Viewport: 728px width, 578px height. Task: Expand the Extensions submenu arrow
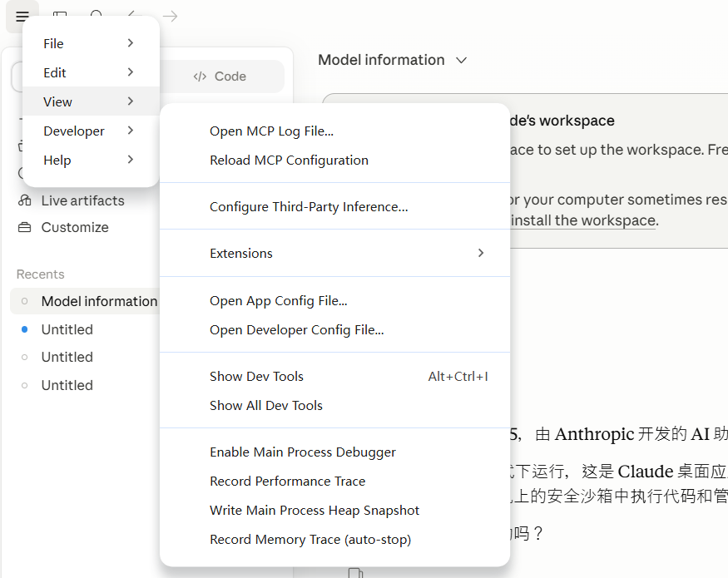(481, 253)
